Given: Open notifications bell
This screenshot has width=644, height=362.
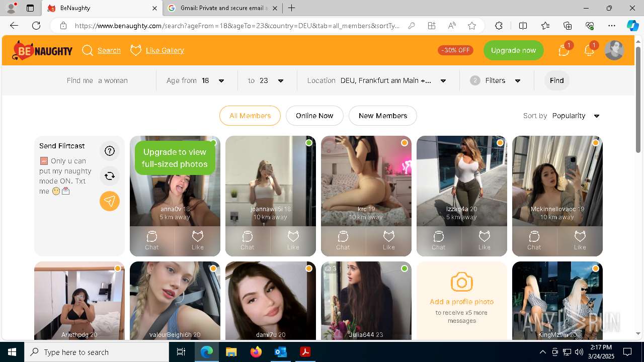Looking at the screenshot, I should point(589,50).
